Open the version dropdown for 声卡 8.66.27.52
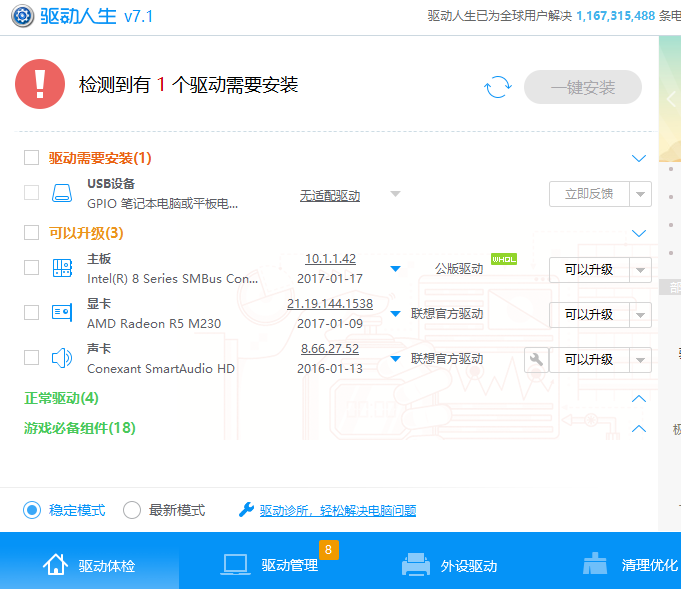Screen dimensions: 681x589 coord(395,359)
